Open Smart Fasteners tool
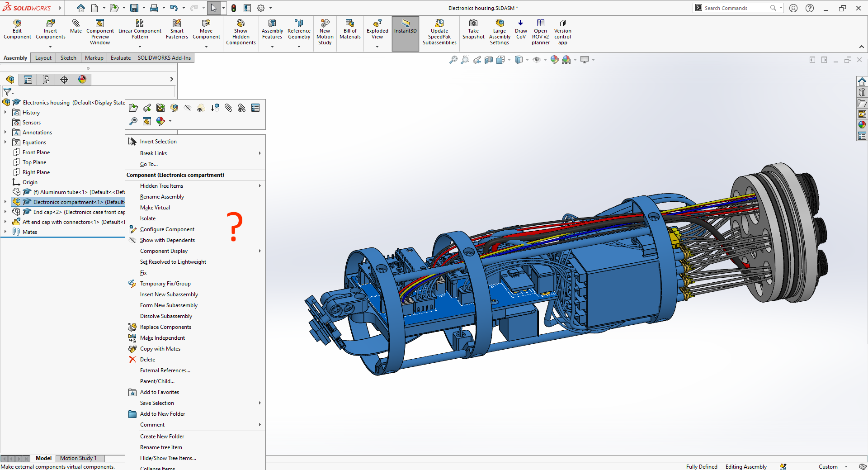Viewport: 868px width, 470px height. click(177, 30)
